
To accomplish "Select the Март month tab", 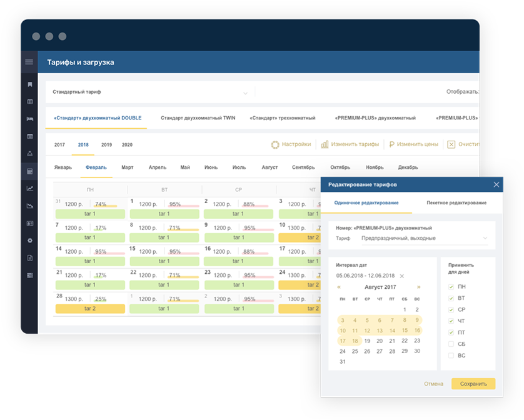I will 128,167.
